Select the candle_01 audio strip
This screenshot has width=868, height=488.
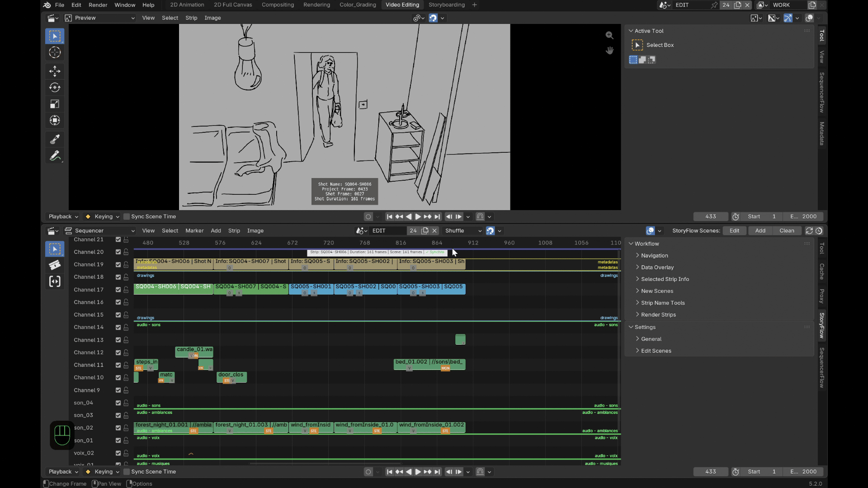click(194, 352)
